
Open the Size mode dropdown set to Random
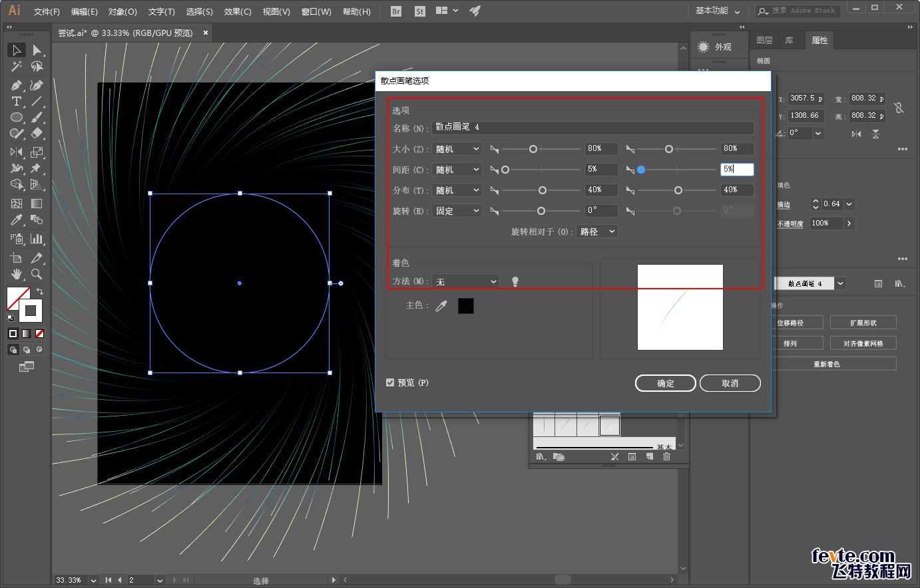click(457, 149)
